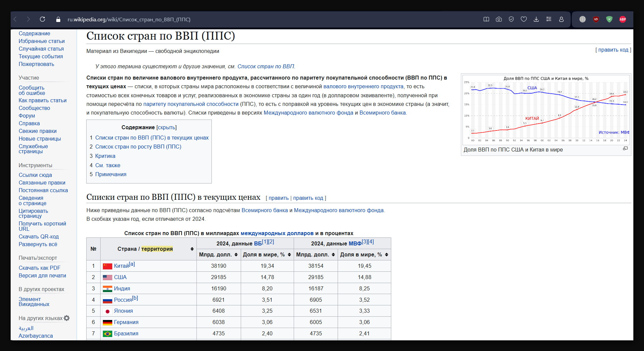The height and width of the screenshot is (351, 644).
Task: Sort by last Доля в мире, % column
Action: coord(386,255)
